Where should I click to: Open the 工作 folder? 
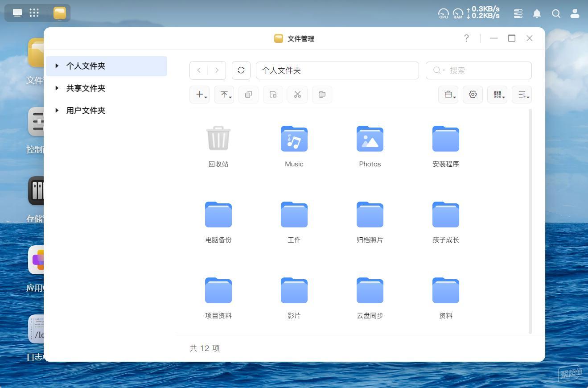294,215
